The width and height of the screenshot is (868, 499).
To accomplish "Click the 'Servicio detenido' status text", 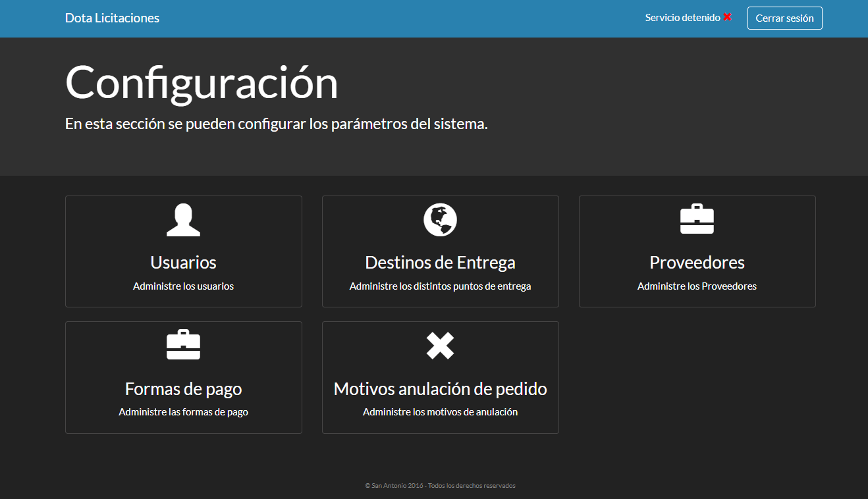I will click(x=682, y=18).
